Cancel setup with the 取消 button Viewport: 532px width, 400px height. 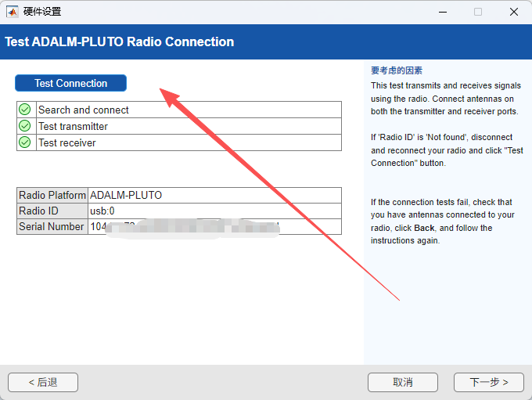tap(403, 382)
